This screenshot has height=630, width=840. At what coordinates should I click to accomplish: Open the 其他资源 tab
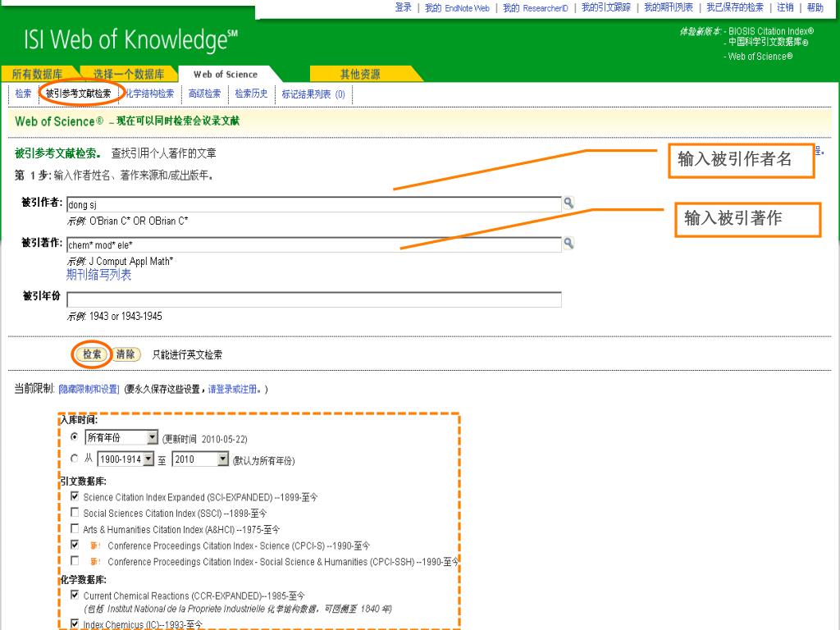click(360, 74)
